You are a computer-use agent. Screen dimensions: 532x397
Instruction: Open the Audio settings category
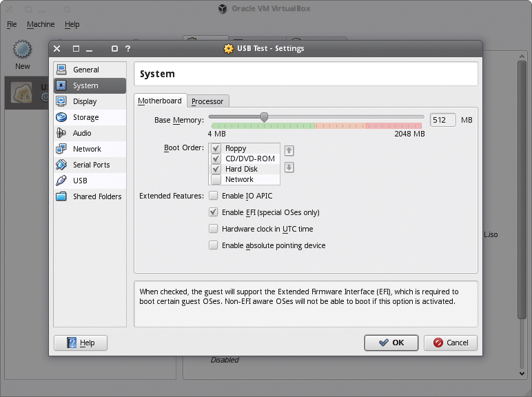[x=82, y=133]
